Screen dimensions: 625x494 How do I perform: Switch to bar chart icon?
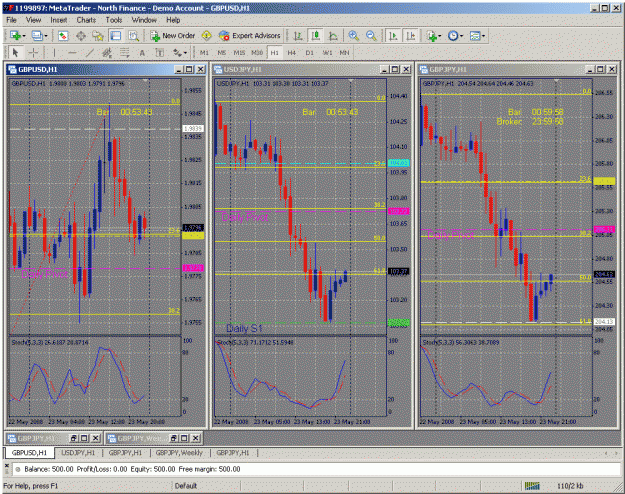click(298, 36)
